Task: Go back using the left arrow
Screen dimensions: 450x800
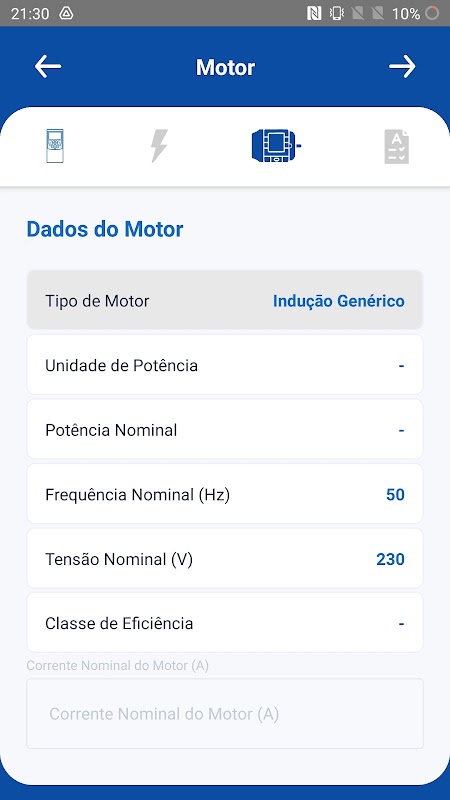Action: coord(48,67)
